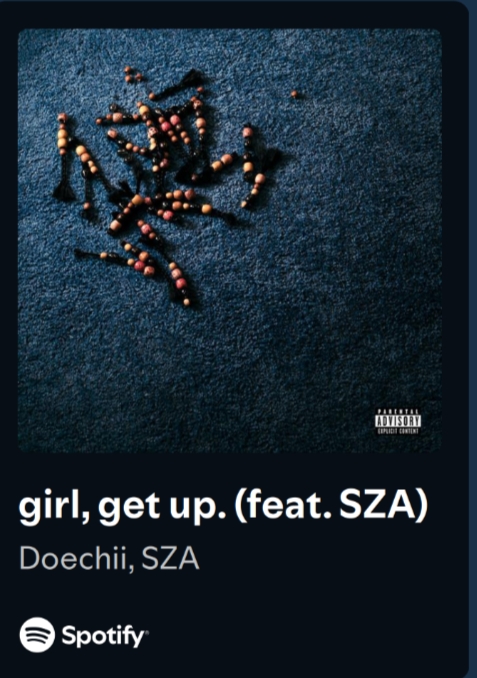Click the registered trademark symbol beside Spotify
This screenshot has height=678, width=477.
[x=146, y=631]
